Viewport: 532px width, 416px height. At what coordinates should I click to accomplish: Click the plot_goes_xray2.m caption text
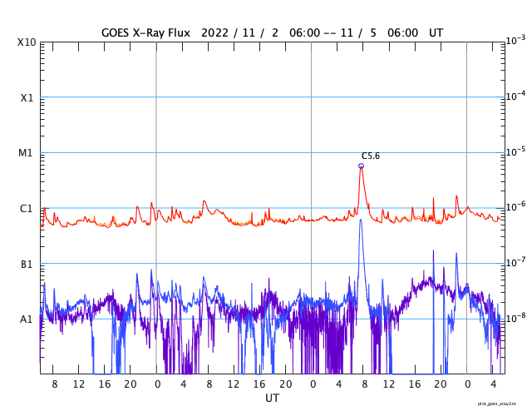click(497, 404)
